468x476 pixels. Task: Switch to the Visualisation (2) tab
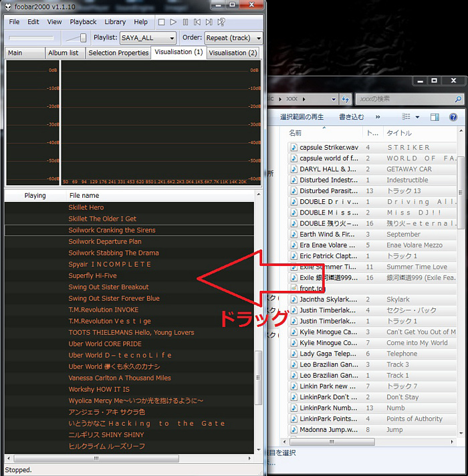click(x=233, y=53)
